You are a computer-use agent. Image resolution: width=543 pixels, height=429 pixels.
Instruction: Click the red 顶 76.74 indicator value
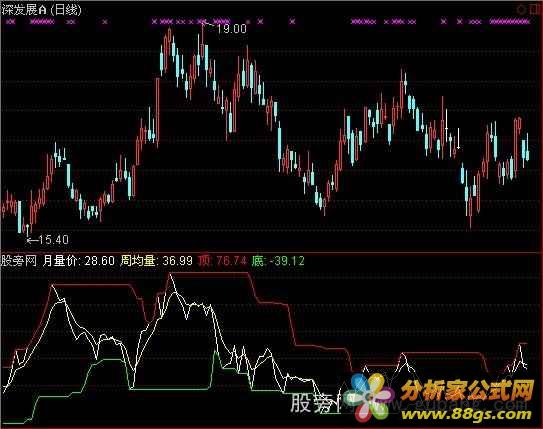(222, 260)
